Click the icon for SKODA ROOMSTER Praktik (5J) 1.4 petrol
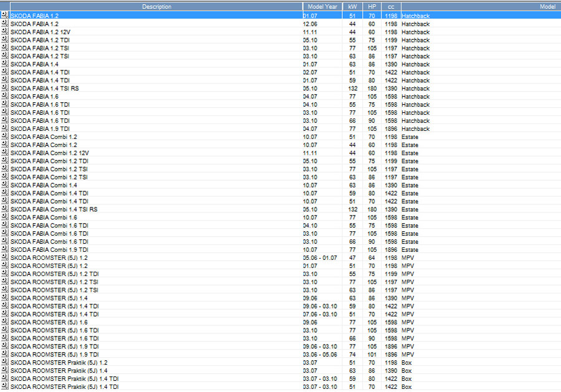This screenshot has height=392, width=561. [4, 370]
